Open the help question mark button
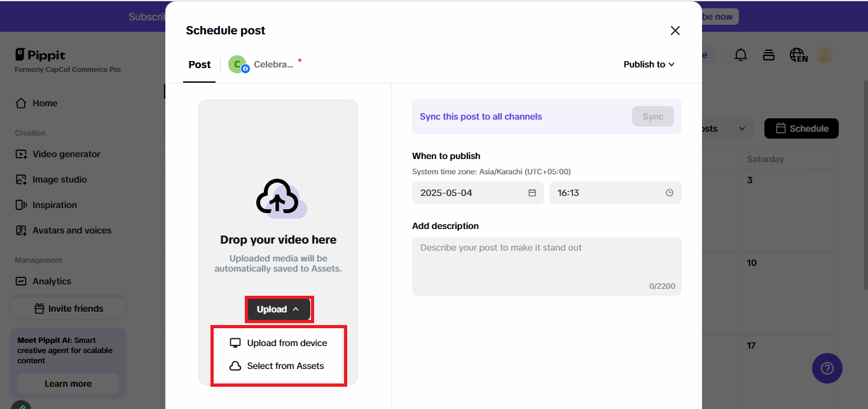 click(x=827, y=368)
